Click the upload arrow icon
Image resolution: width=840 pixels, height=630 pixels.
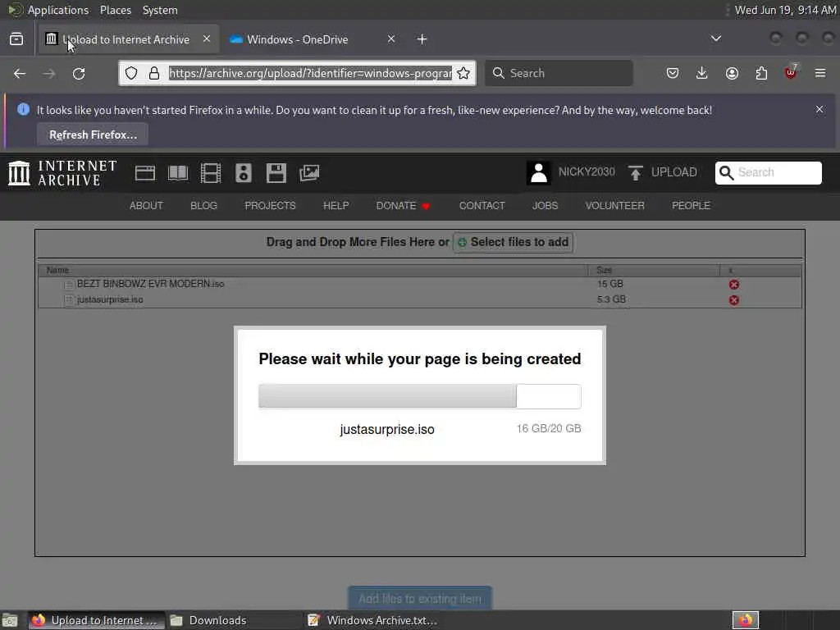[636, 172]
